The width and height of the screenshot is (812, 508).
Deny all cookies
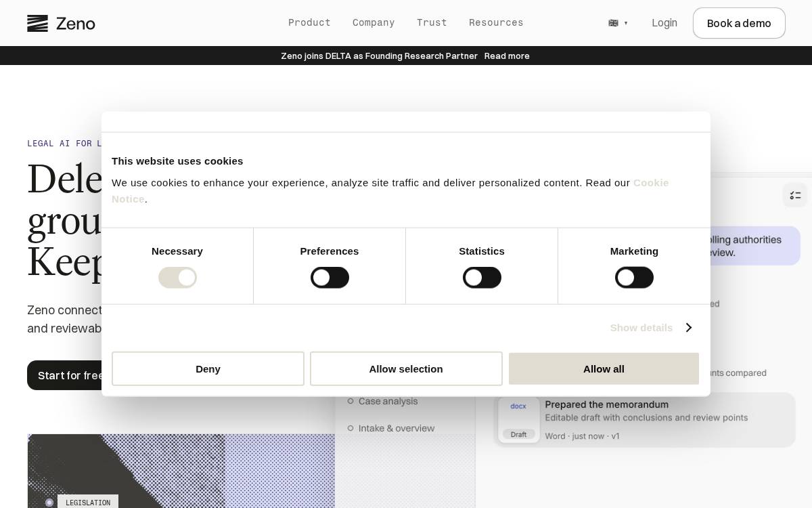click(208, 368)
